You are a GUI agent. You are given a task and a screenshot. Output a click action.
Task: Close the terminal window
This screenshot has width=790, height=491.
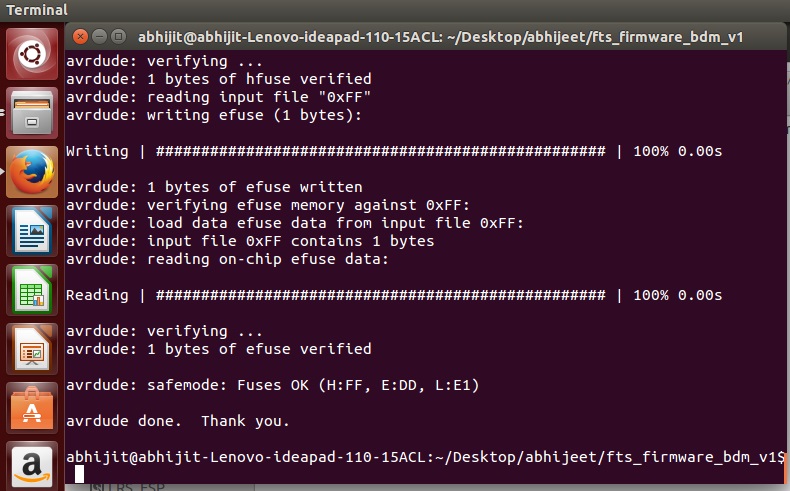click(81, 36)
